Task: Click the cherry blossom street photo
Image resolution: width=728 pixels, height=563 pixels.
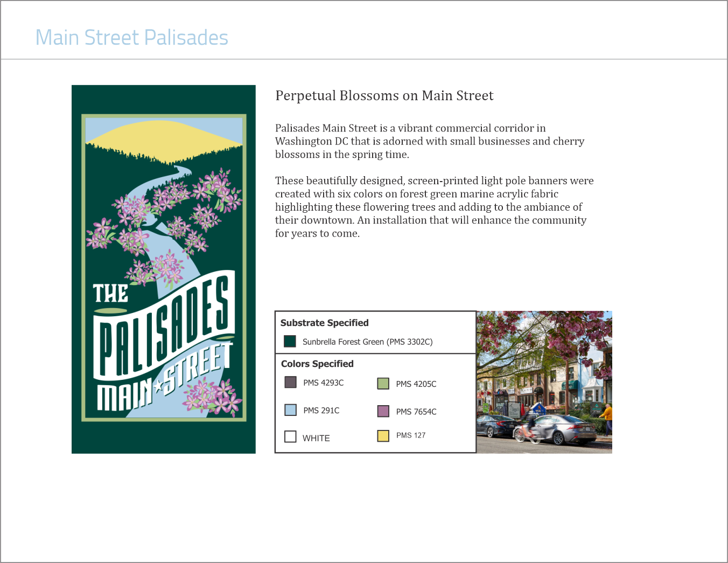Action: (x=544, y=381)
